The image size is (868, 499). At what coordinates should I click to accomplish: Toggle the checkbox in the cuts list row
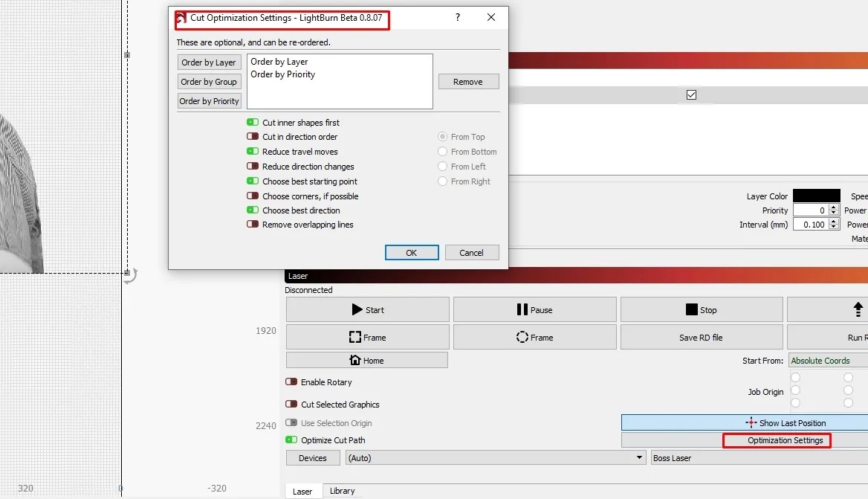pyautogui.click(x=691, y=94)
